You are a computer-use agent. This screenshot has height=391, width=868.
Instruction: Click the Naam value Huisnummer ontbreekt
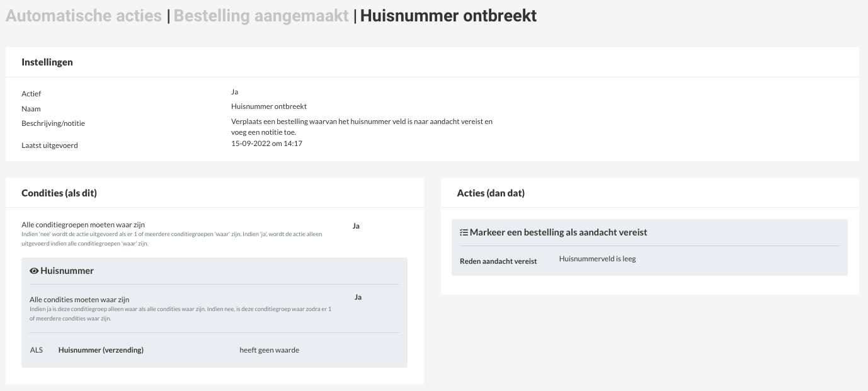pyautogui.click(x=269, y=106)
